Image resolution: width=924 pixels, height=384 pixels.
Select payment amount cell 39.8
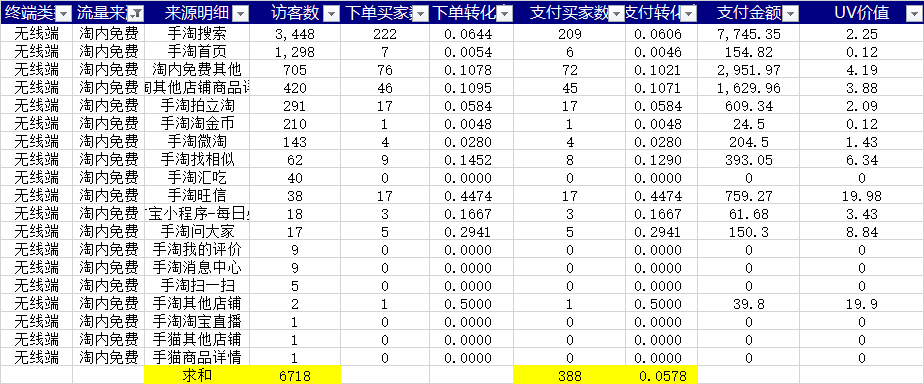click(748, 304)
